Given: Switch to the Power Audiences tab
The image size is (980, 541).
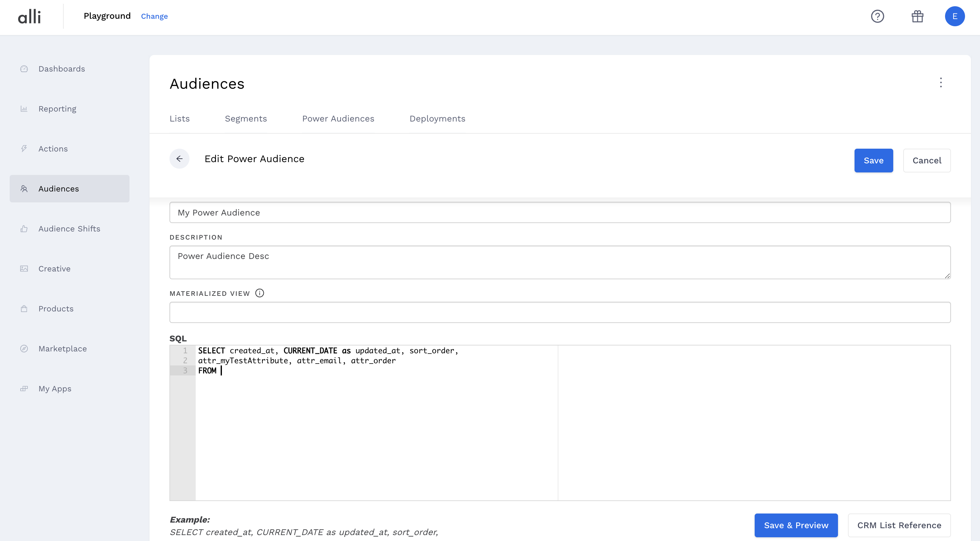Looking at the screenshot, I should [338, 119].
